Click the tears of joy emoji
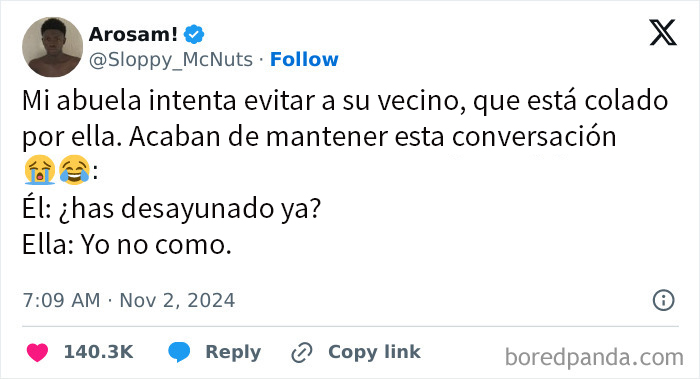 tap(74, 170)
